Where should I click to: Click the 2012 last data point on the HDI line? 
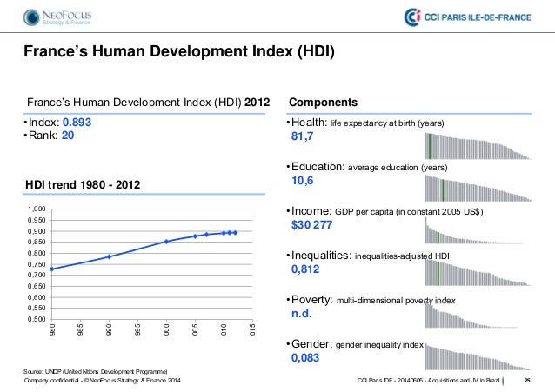coord(236,233)
